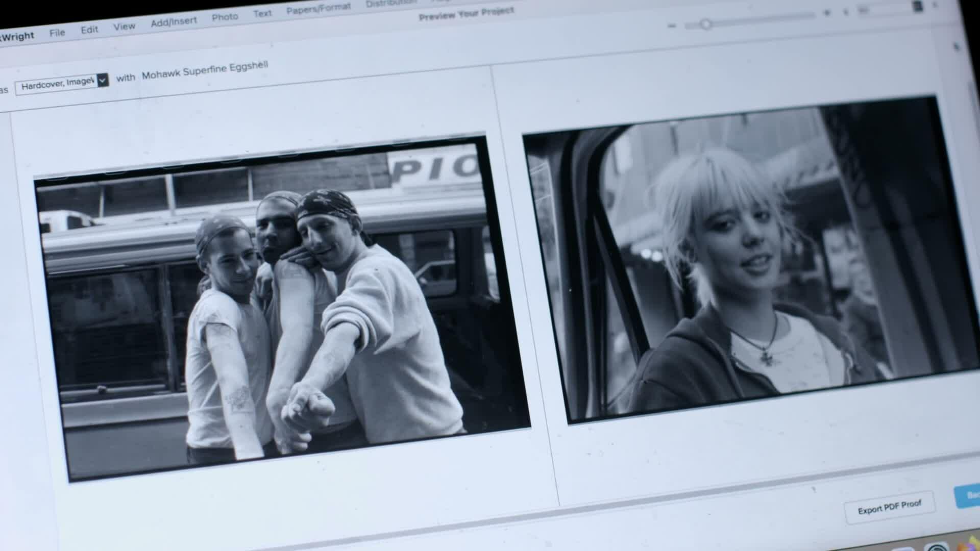The height and width of the screenshot is (551, 980).
Task: Open the Add/Insert menu
Action: tap(174, 22)
